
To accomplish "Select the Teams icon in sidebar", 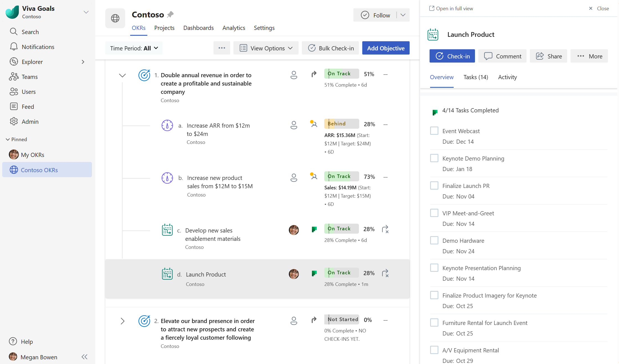I will click(14, 77).
